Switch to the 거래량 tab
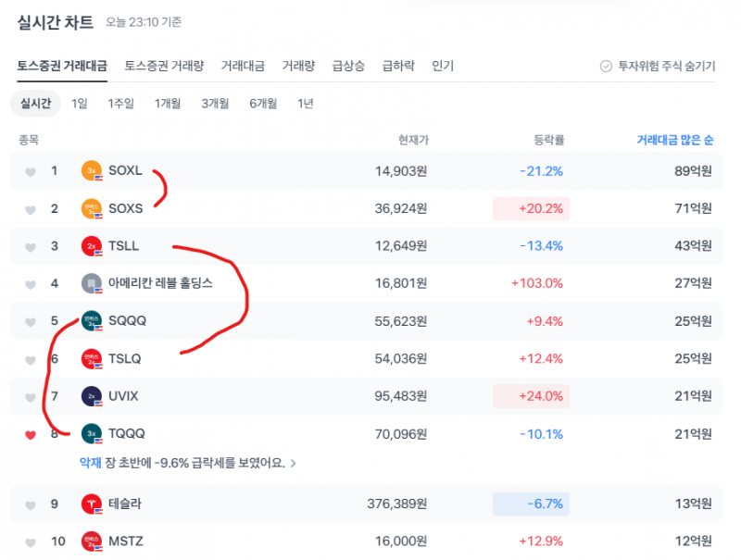The height and width of the screenshot is (560, 741). pyautogui.click(x=298, y=66)
